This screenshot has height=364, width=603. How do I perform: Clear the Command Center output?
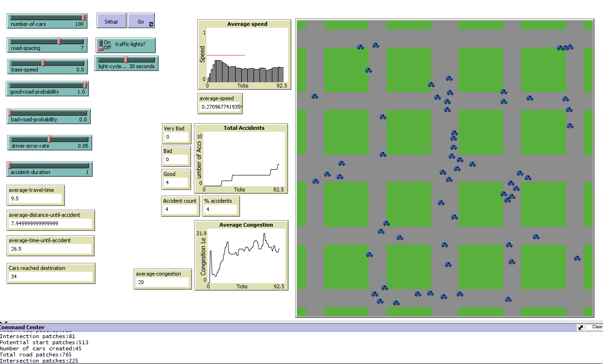(x=596, y=327)
